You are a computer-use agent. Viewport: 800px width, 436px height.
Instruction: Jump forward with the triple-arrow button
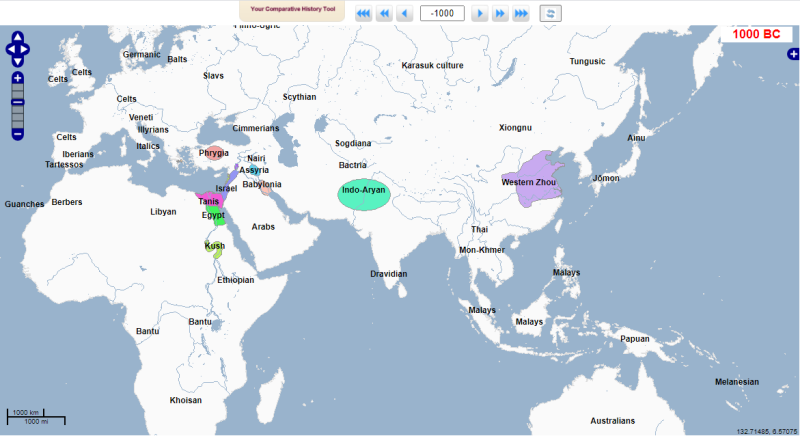(521, 13)
